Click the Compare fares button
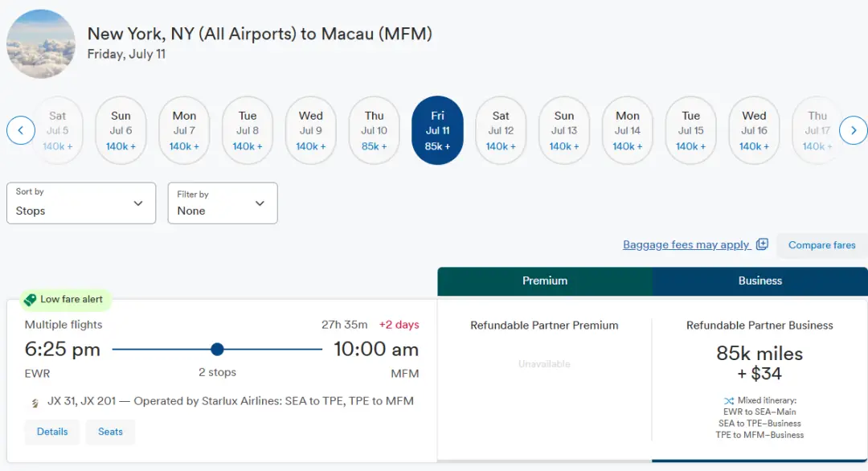The width and height of the screenshot is (868, 471). [821, 245]
